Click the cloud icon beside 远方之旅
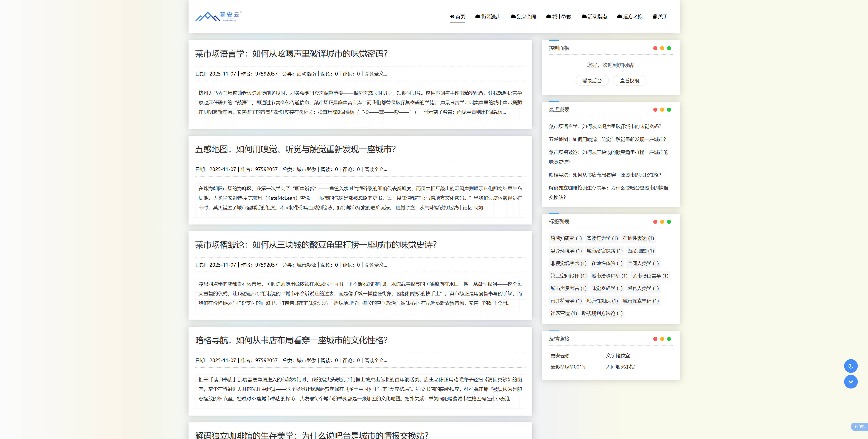 tap(619, 17)
